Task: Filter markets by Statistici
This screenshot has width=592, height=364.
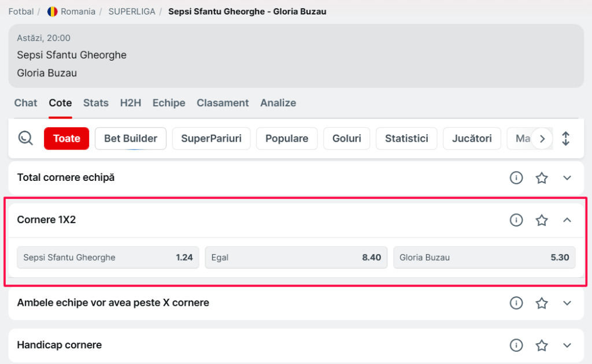Action: [406, 139]
